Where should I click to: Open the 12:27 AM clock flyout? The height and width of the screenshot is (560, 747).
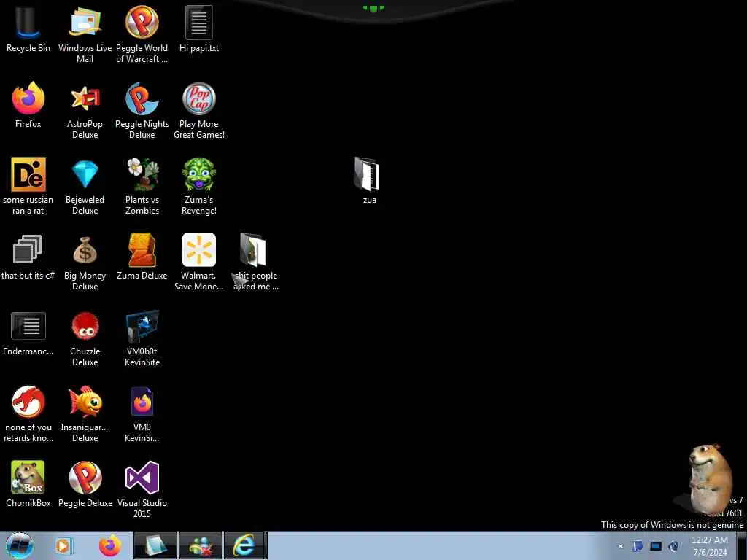pos(710,546)
